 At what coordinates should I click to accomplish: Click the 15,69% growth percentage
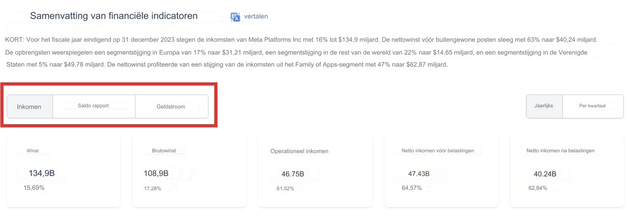pos(34,188)
